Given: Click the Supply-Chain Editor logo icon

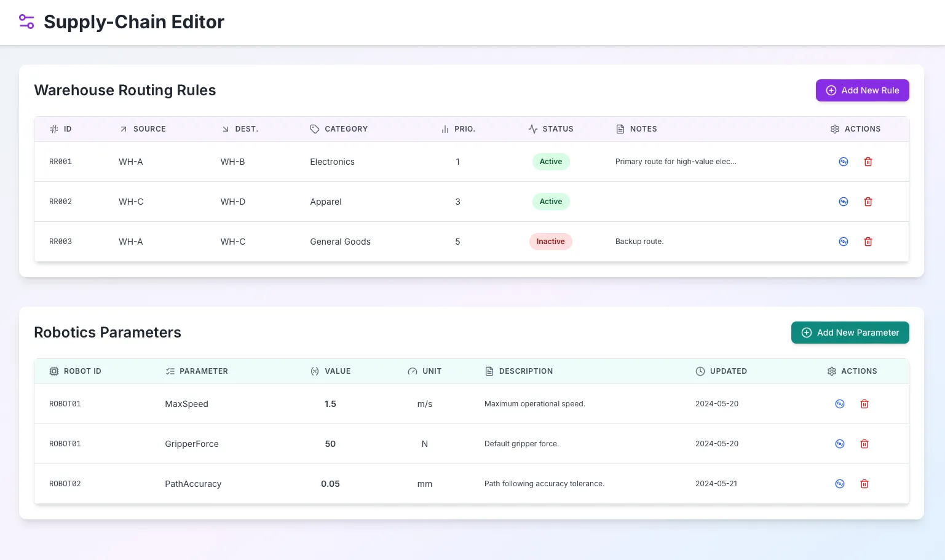Looking at the screenshot, I should pos(26,22).
